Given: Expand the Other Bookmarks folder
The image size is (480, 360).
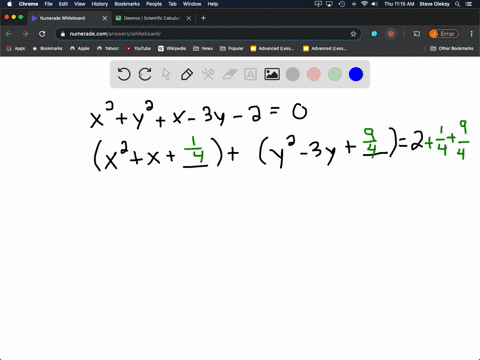Looking at the screenshot, I should pos(452,48).
